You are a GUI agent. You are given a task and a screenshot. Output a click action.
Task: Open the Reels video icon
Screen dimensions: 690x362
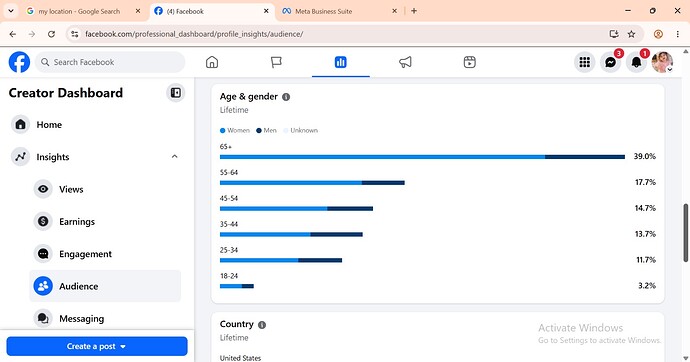pos(470,62)
